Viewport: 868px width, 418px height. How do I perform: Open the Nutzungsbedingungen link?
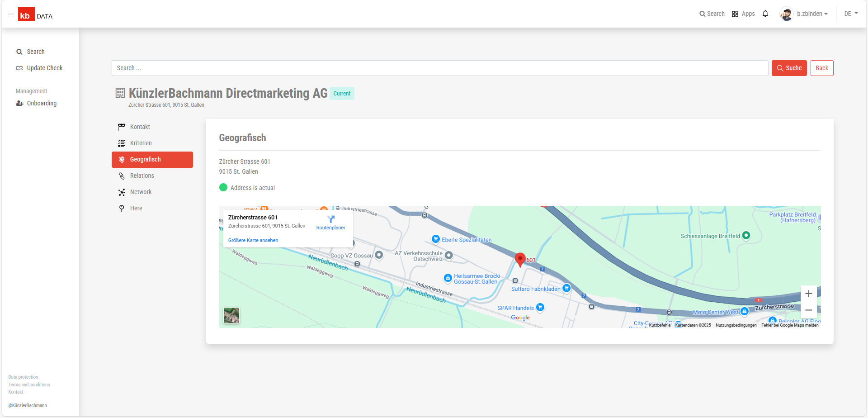736,325
